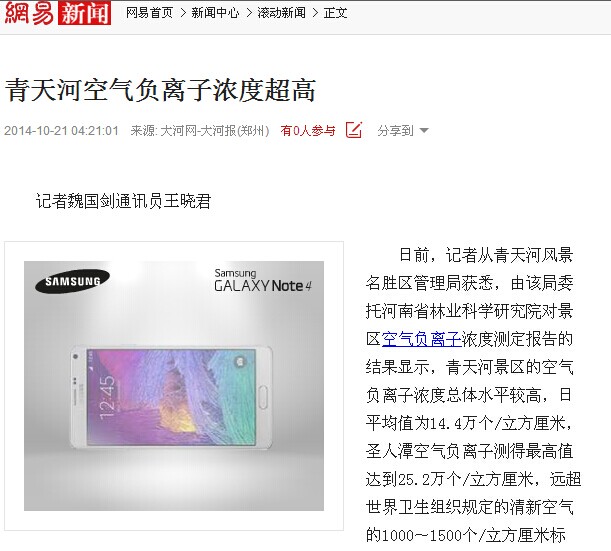The width and height of the screenshot is (611, 551).
Task: Click the phone screen showing 12:45
Action: click(x=171, y=397)
